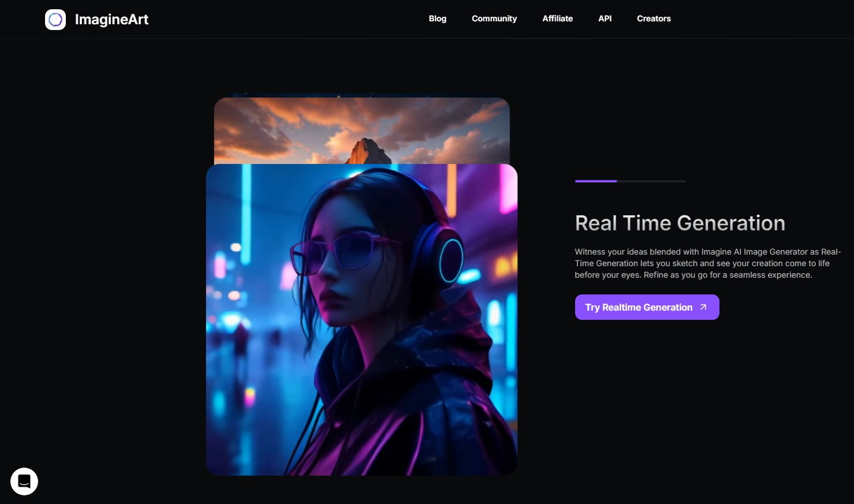Navigate to the API page
The height and width of the screenshot is (504, 854).
click(605, 18)
